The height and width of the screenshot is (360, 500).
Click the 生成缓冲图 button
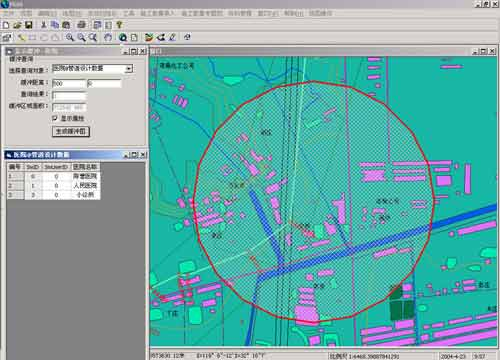[x=71, y=131]
